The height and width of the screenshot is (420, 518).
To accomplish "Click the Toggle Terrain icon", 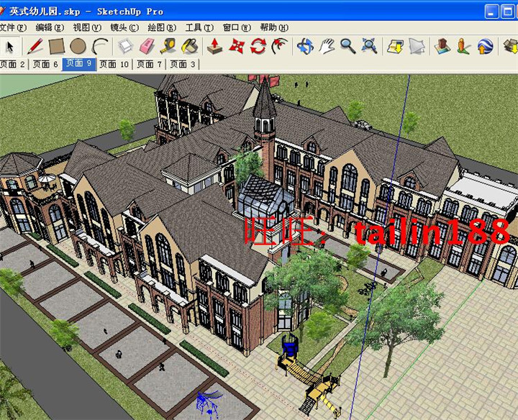I will tap(417, 46).
